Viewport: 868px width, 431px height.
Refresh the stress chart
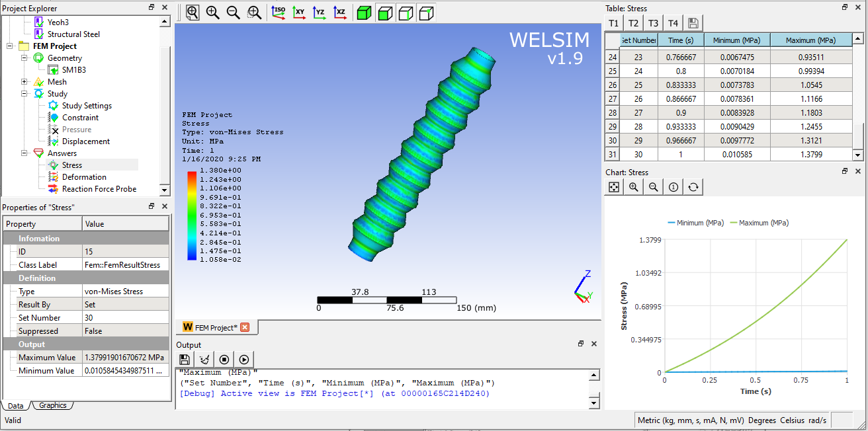coord(693,187)
